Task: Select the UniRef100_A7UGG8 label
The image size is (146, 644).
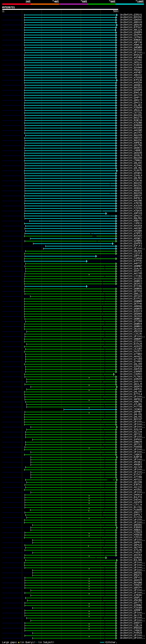Action: (131, 78)
